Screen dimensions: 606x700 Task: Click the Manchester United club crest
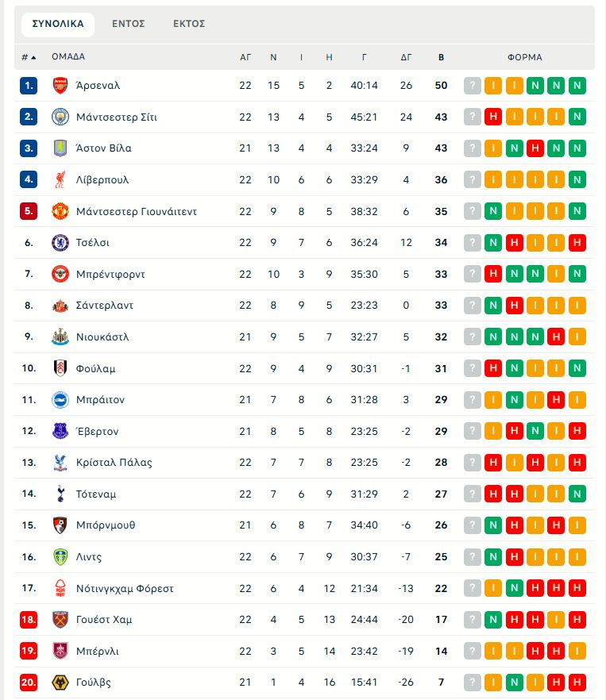click(x=60, y=211)
